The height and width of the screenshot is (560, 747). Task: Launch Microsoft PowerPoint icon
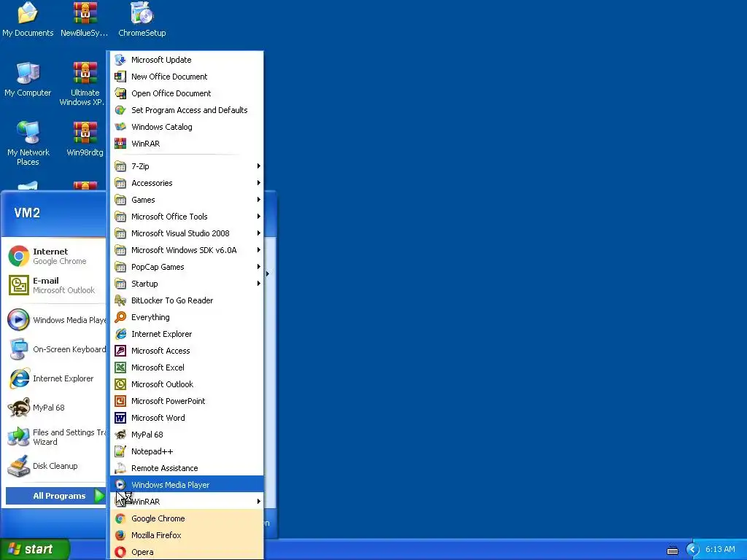[x=120, y=401]
